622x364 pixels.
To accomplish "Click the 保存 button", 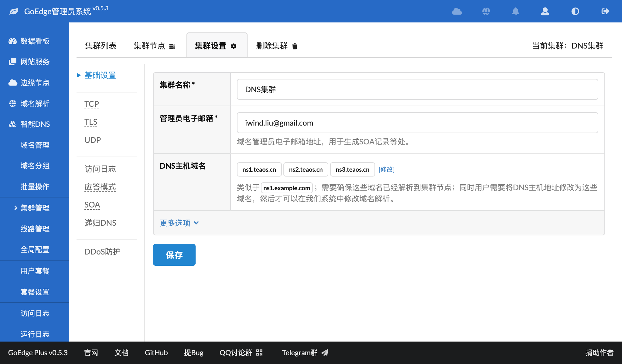I will 174,255.
